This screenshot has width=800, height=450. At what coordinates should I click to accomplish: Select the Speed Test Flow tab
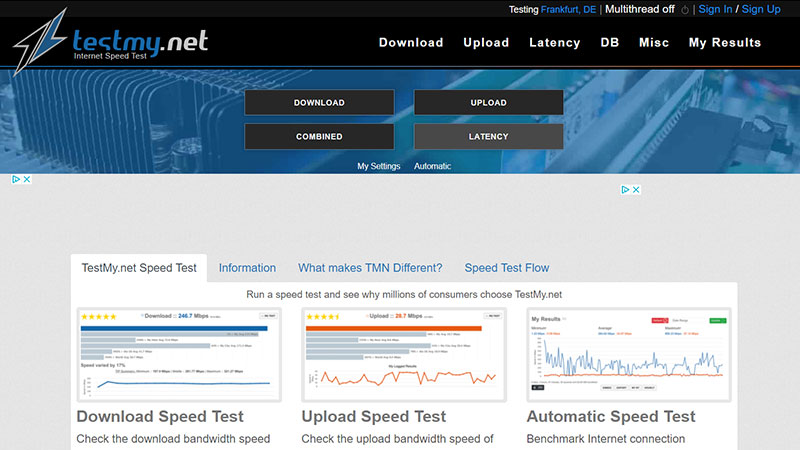(x=506, y=268)
